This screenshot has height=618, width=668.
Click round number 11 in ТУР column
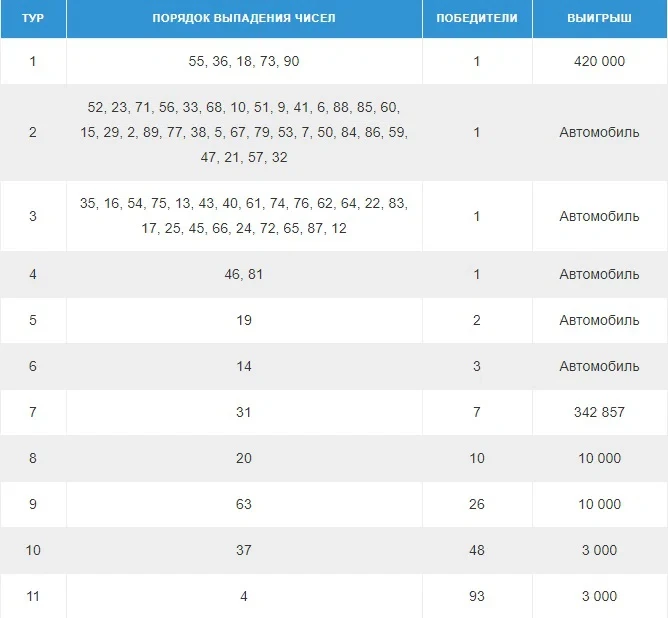[33, 596]
